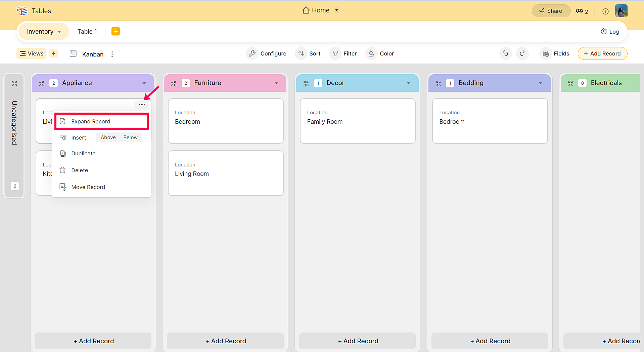
Task: Add Record to the Decor column
Action: (358, 341)
